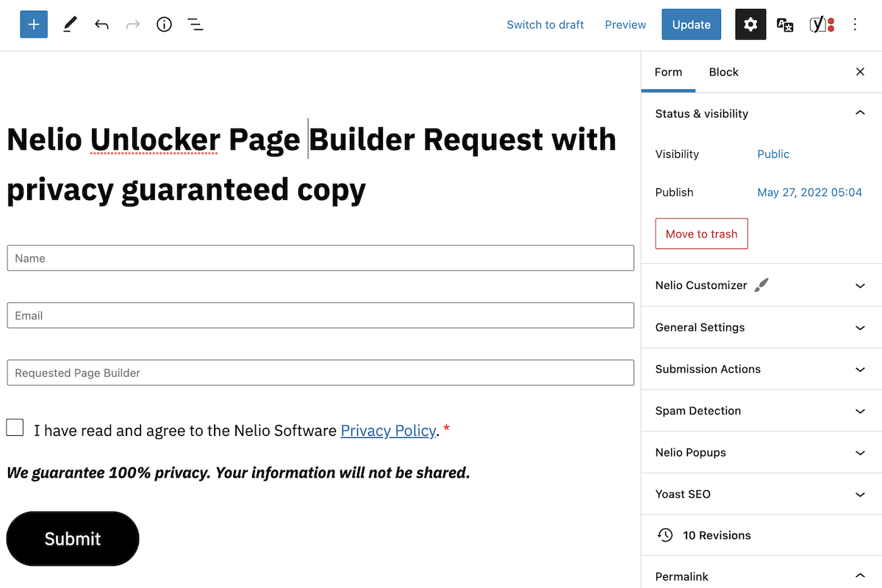
Task: Open the block inserter plus button
Action: (34, 24)
